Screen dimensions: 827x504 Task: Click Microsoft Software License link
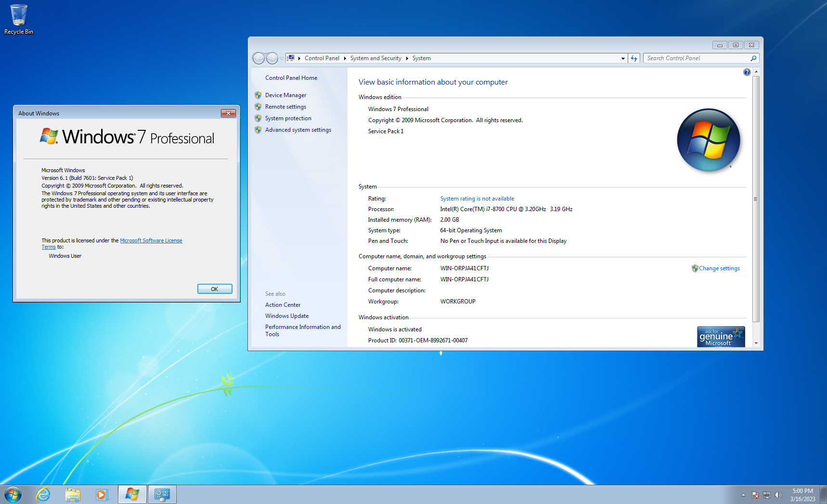151,240
